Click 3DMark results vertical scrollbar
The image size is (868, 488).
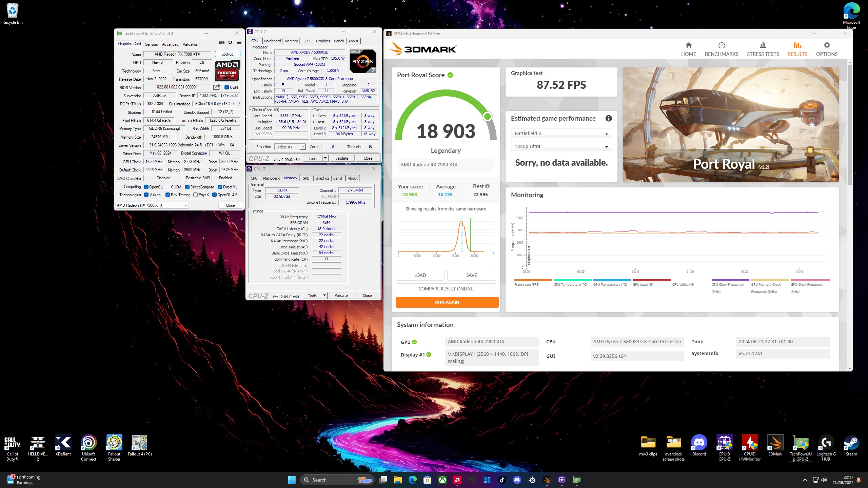(x=849, y=124)
